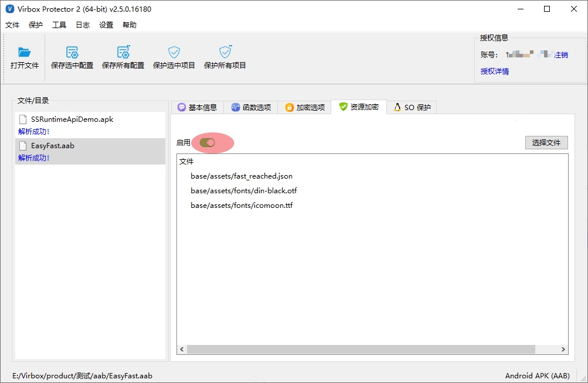The width and height of the screenshot is (588, 383).
Task: Select SSRuntimeApiDemo.apk in file list
Action: pos(72,119)
